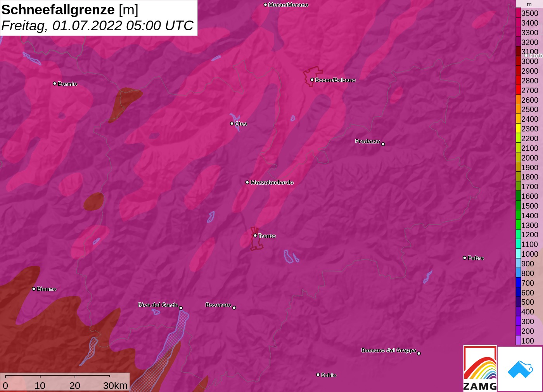Screen dimensions: 543x392
Task: Select the 1000 m cyan legend swatch
Action: [x=518, y=254]
